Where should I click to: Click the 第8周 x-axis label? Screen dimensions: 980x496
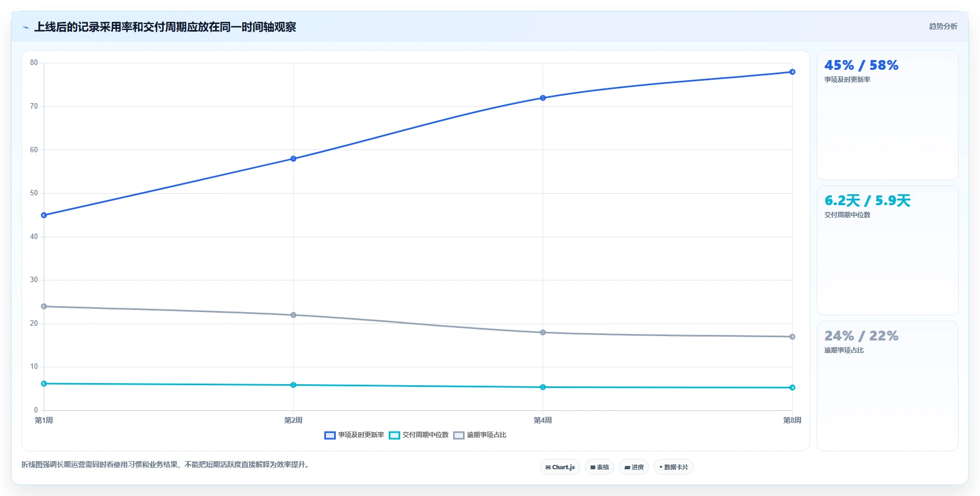[792, 420]
